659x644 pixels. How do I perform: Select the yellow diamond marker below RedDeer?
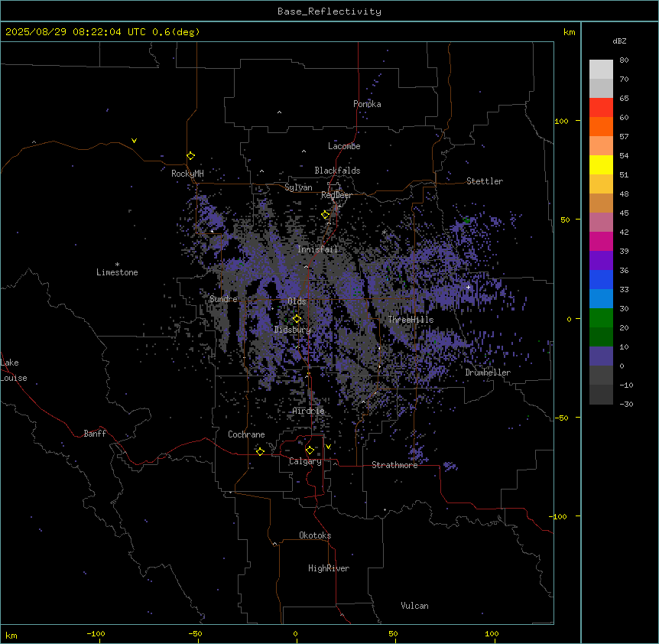click(x=326, y=215)
